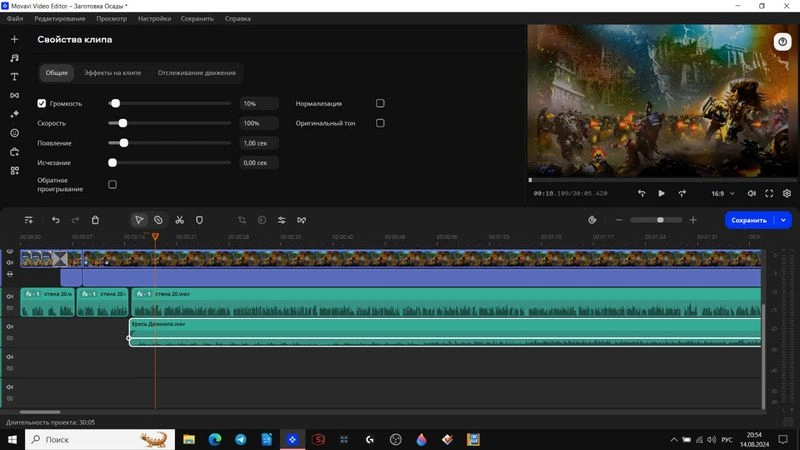Mute the стена 20 audio track

point(10,296)
